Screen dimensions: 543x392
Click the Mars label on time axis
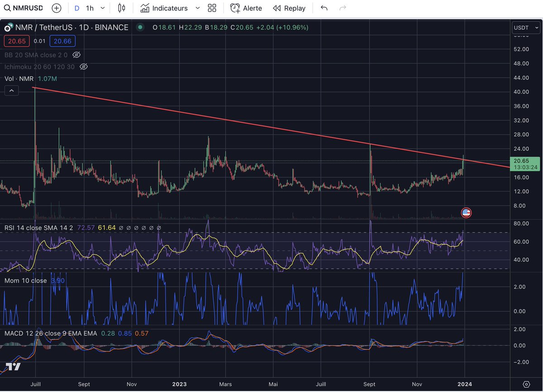(x=225, y=384)
